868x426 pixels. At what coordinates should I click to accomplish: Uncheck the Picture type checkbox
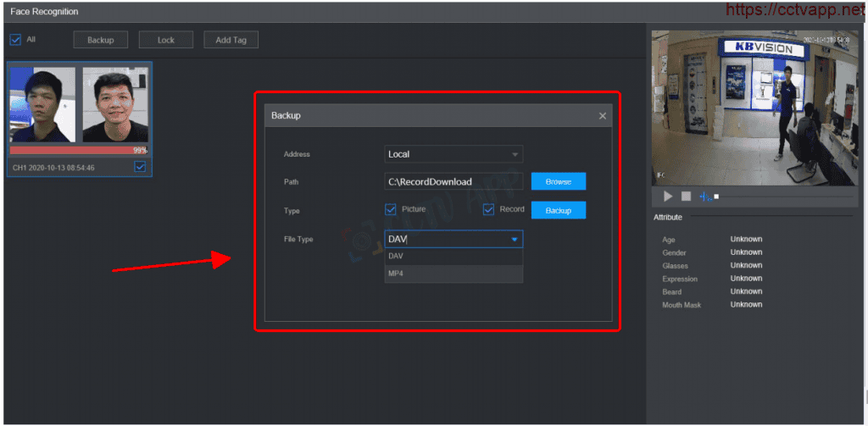point(391,209)
